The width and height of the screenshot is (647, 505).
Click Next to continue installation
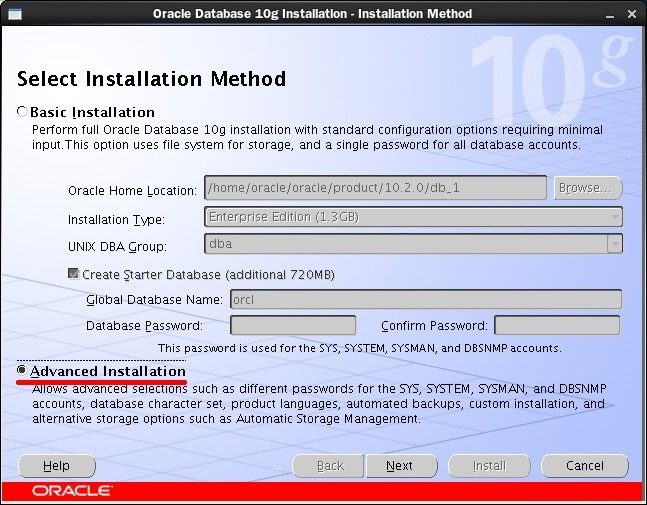(x=402, y=466)
